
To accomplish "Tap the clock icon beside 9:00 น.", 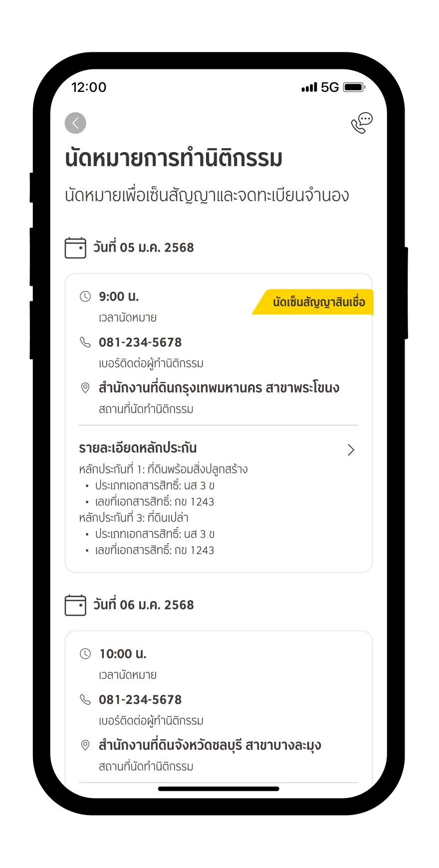I will [x=85, y=297].
